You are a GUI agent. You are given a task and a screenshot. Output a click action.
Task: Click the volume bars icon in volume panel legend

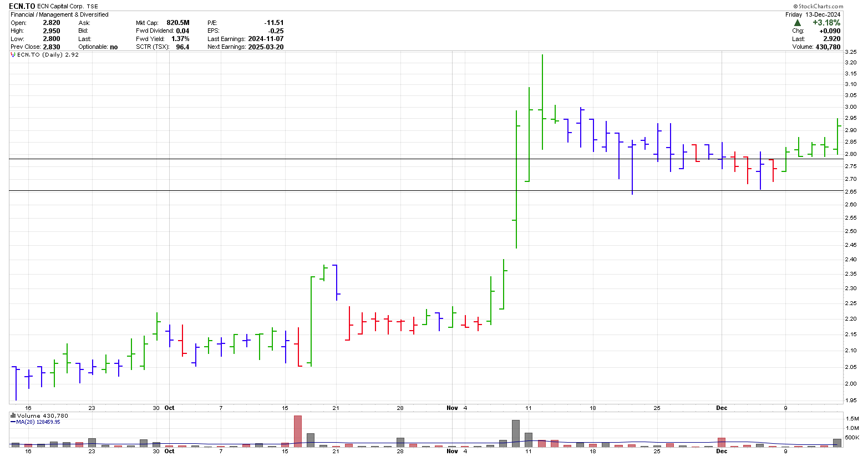(x=13, y=416)
